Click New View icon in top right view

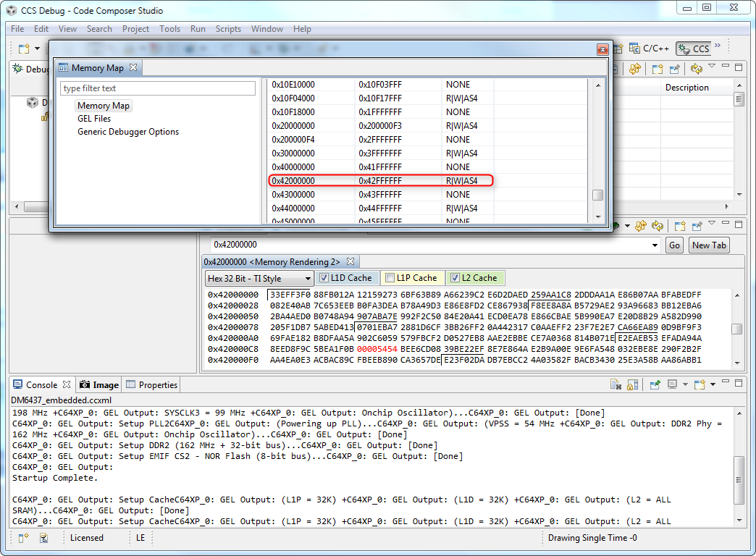pos(658,69)
